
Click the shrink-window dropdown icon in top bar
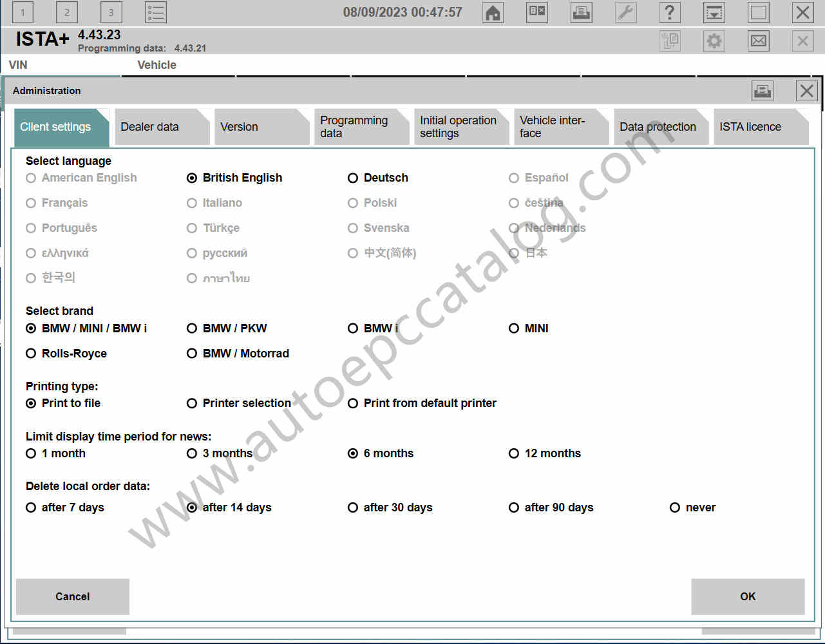tap(714, 12)
